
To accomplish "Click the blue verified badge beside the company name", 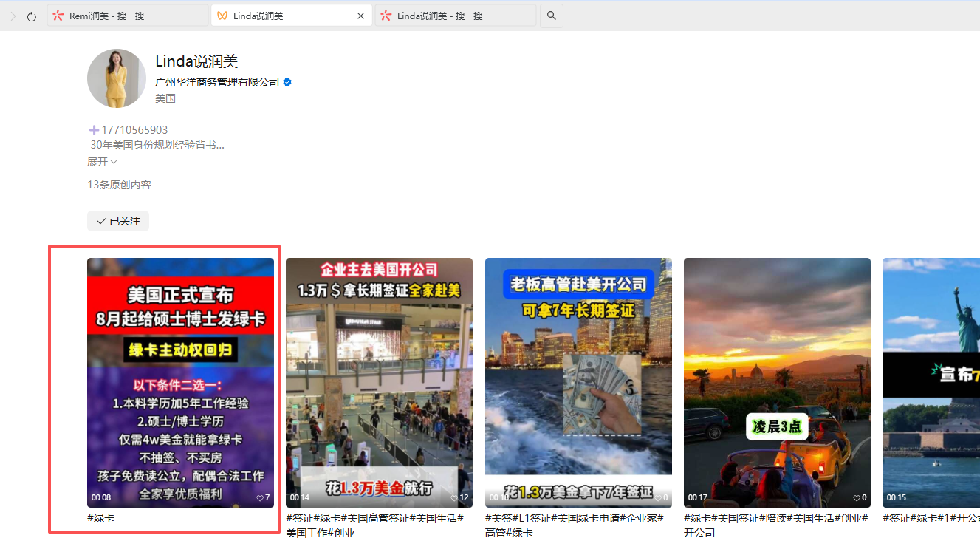I will click(x=287, y=82).
